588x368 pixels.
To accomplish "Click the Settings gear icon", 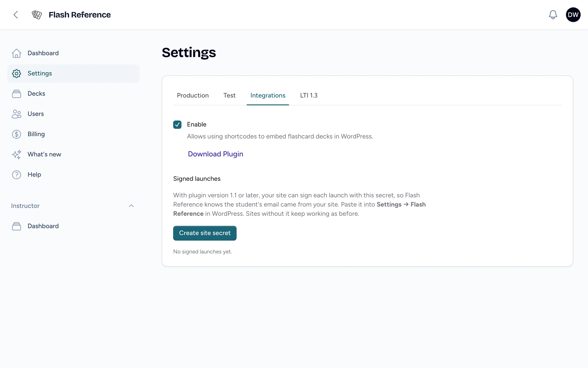I will 17,74.
